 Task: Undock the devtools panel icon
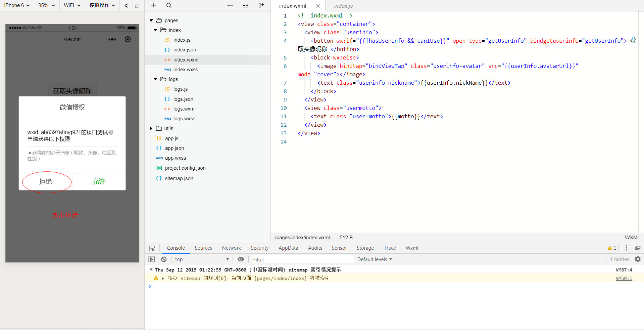(638, 248)
